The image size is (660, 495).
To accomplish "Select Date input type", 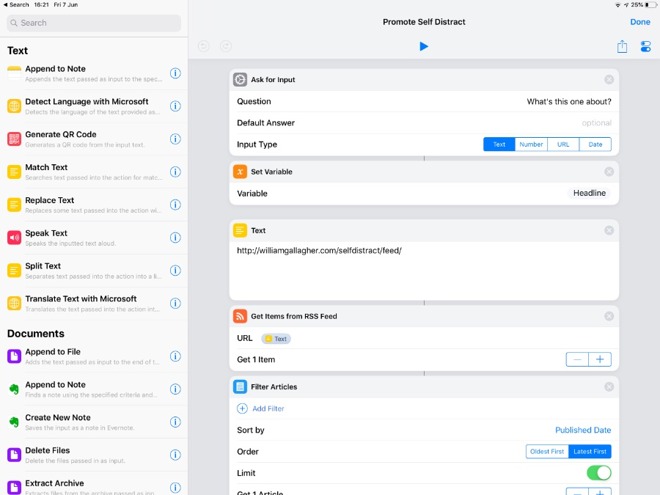I will click(595, 144).
